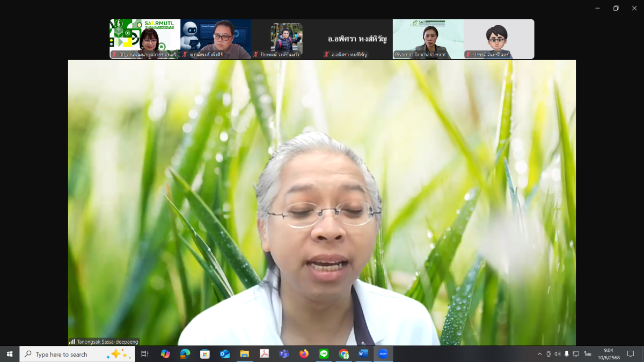Open Microsoft Store from the taskbar
The width and height of the screenshot is (644, 362).
click(204, 354)
